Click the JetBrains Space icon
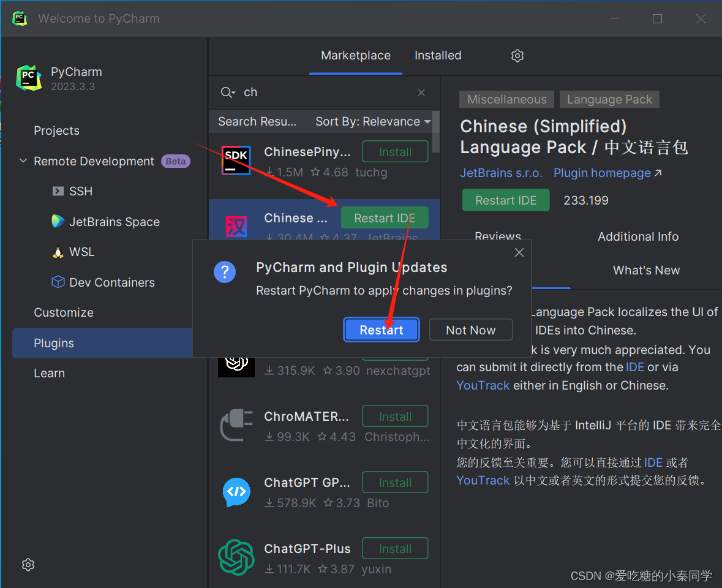The height and width of the screenshot is (588, 722). coord(58,222)
